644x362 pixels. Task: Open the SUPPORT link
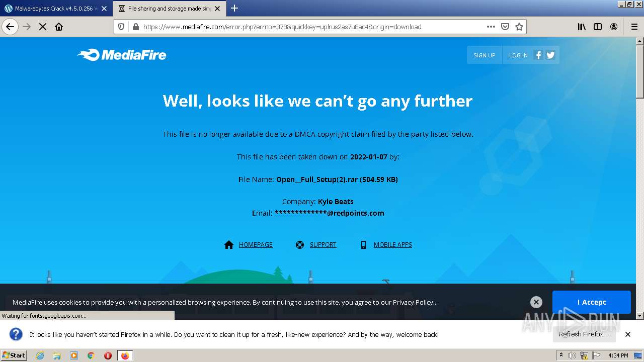[x=323, y=245]
